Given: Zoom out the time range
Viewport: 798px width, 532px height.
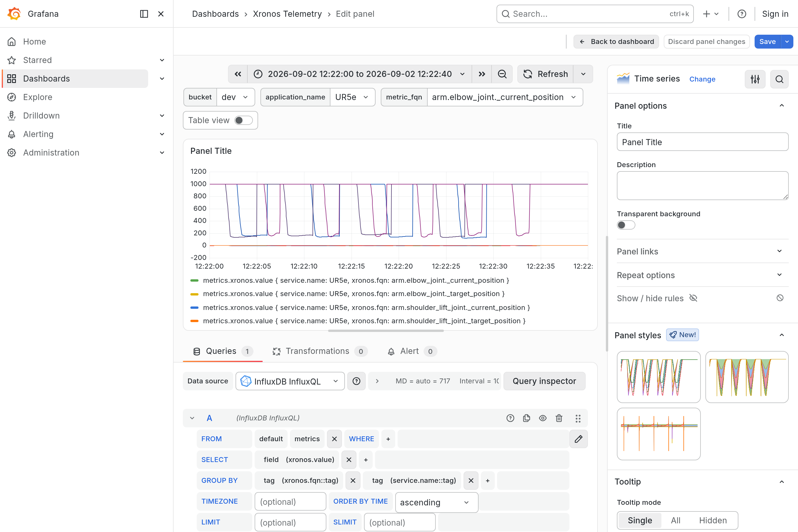Looking at the screenshot, I should (x=502, y=74).
